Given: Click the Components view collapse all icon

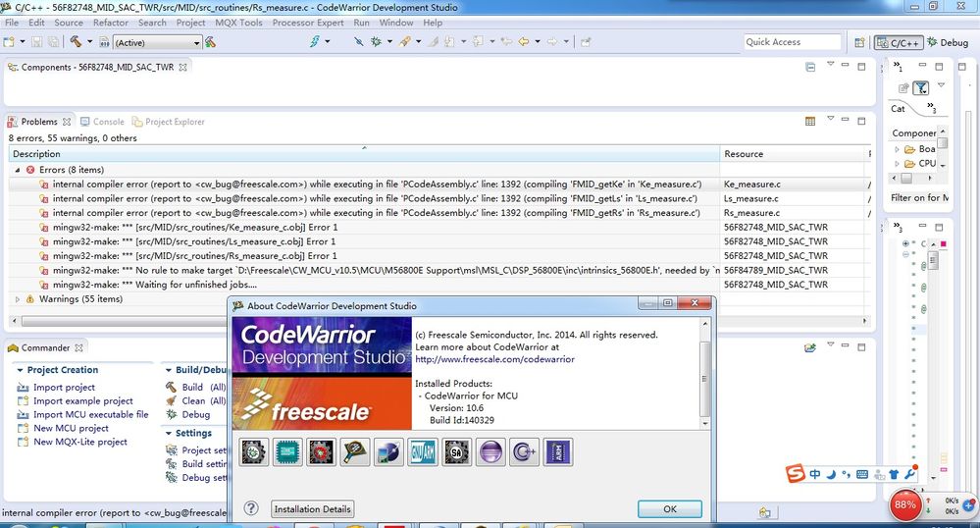Looking at the screenshot, I should coord(810,67).
